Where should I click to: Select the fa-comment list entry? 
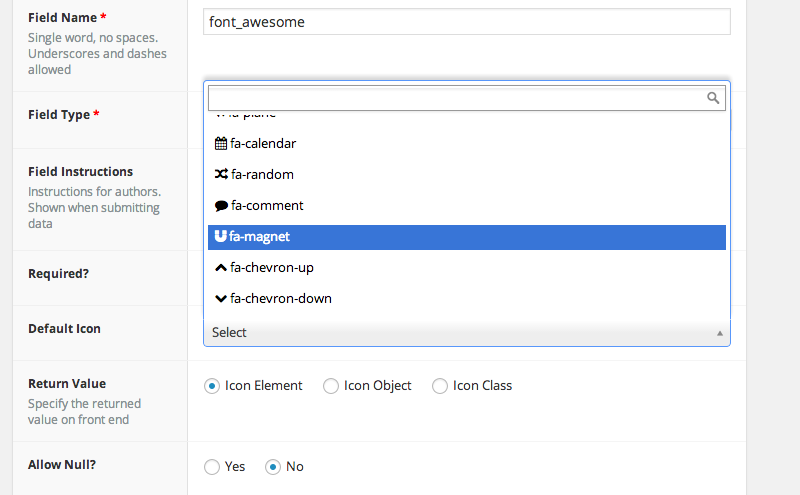point(466,206)
